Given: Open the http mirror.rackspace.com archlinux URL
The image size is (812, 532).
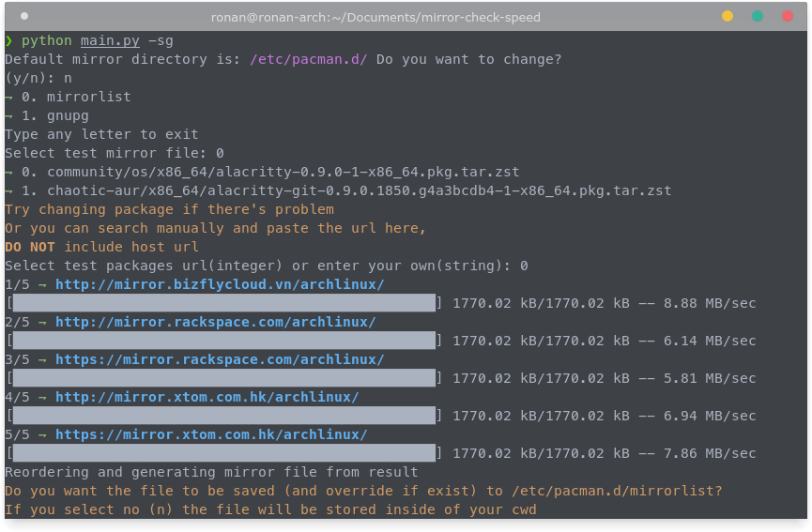Looking at the screenshot, I should [x=215, y=322].
